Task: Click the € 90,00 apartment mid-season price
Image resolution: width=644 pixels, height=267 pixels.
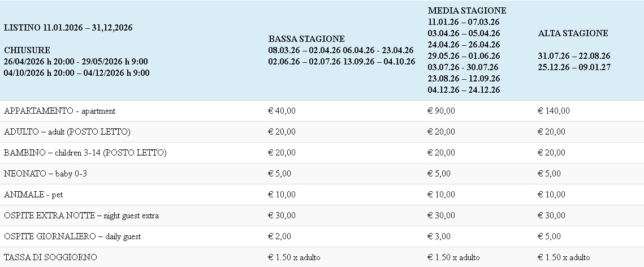Action: [x=441, y=111]
